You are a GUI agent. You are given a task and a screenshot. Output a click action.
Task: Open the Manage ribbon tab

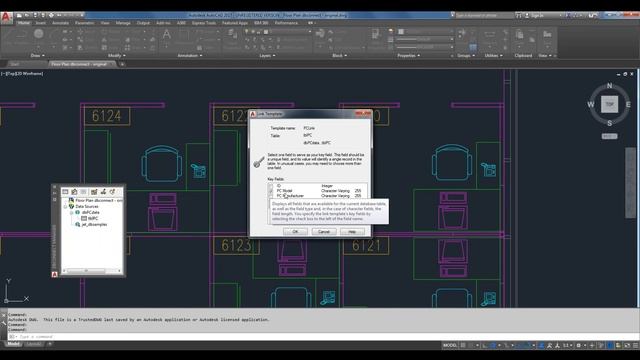pyautogui.click(x=123, y=23)
